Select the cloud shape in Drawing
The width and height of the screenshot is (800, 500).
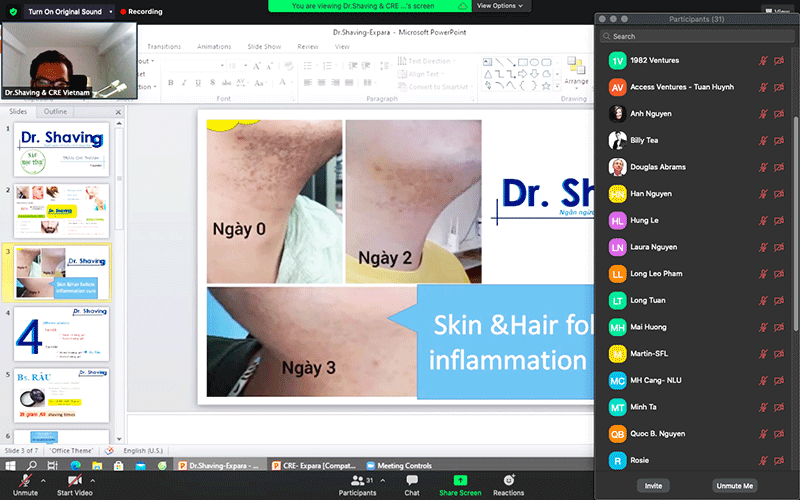(546, 74)
